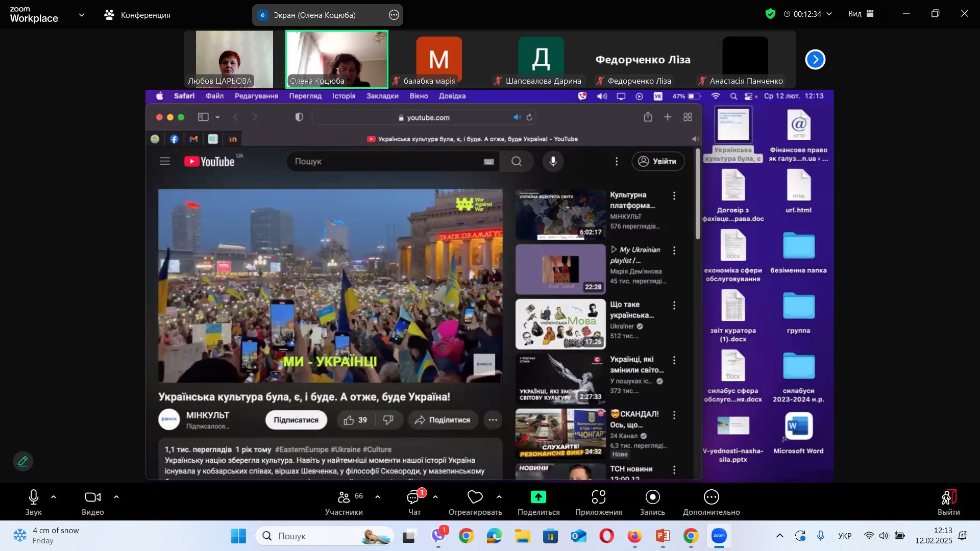Click the Reactions heart icon (Отреагировать)
This screenshot has width=980, height=551.
coord(475,497)
